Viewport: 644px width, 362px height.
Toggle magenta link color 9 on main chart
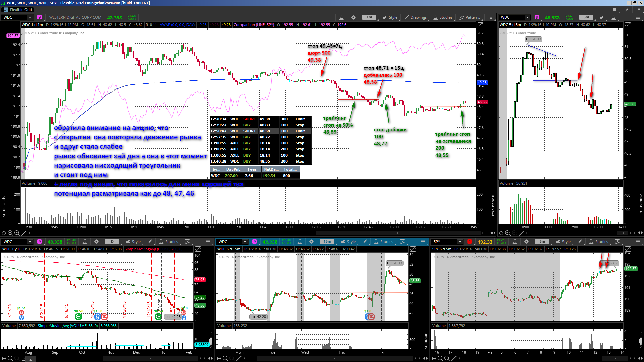[39, 17]
